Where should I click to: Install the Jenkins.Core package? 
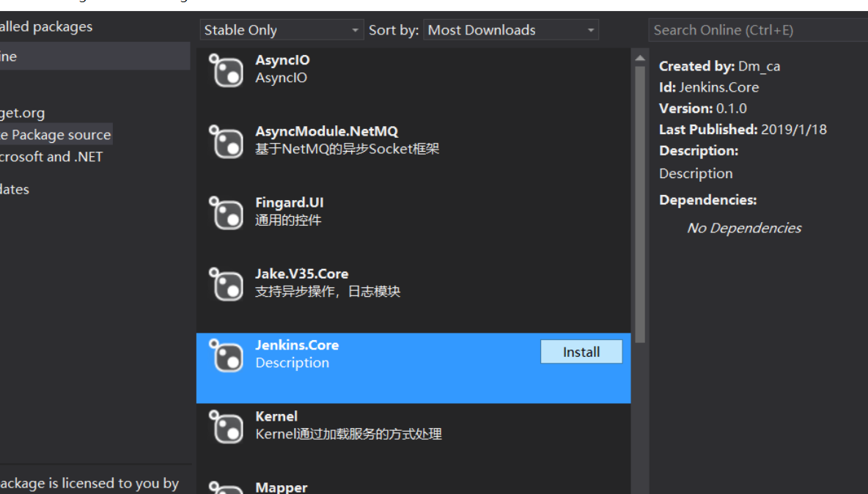point(581,352)
